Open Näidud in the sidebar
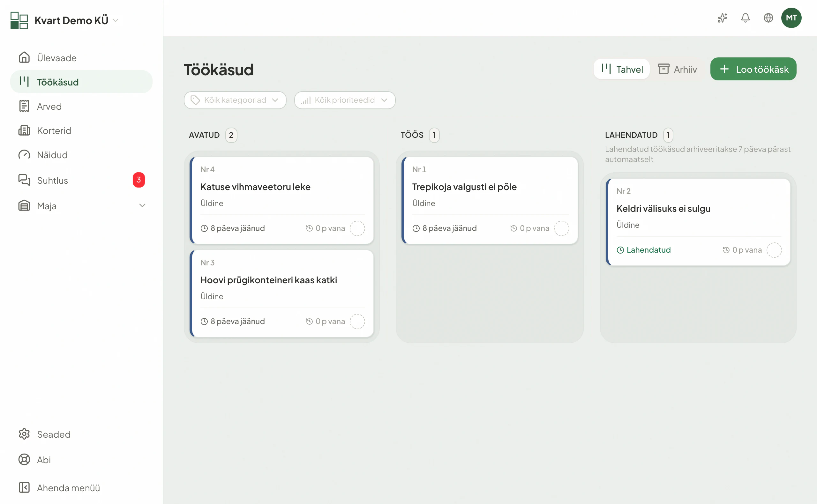The height and width of the screenshot is (504, 817). [x=81, y=155]
